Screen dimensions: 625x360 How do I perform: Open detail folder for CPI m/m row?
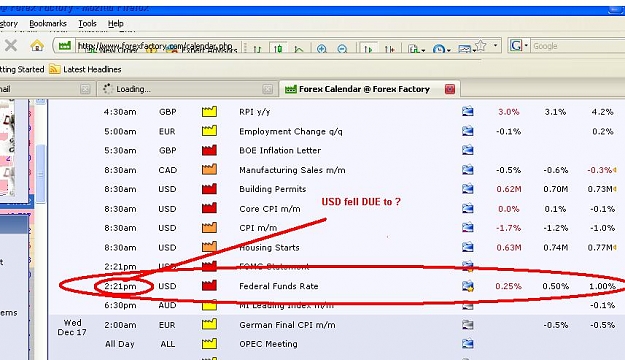[468, 227]
